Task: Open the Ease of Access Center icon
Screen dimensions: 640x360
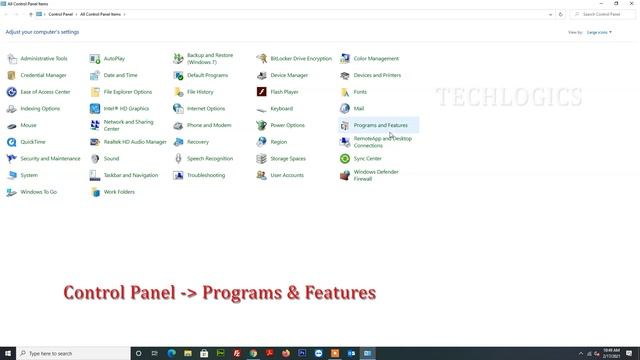Action: click(x=12, y=92)
